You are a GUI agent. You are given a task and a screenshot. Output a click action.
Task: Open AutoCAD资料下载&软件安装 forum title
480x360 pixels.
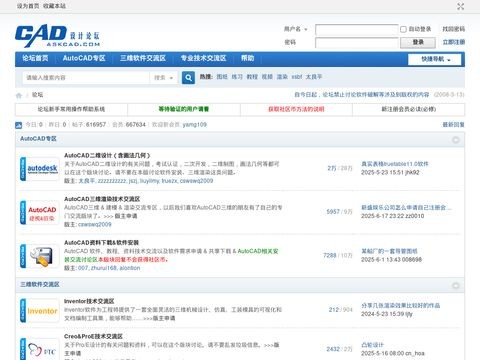(101, 243)
